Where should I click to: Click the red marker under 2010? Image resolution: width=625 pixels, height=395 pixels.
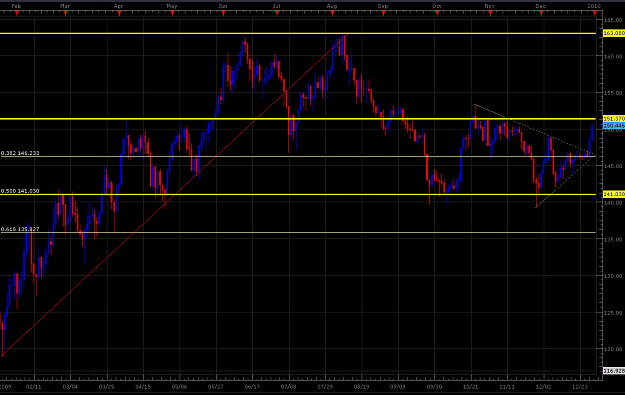click(x=595, y=14)
